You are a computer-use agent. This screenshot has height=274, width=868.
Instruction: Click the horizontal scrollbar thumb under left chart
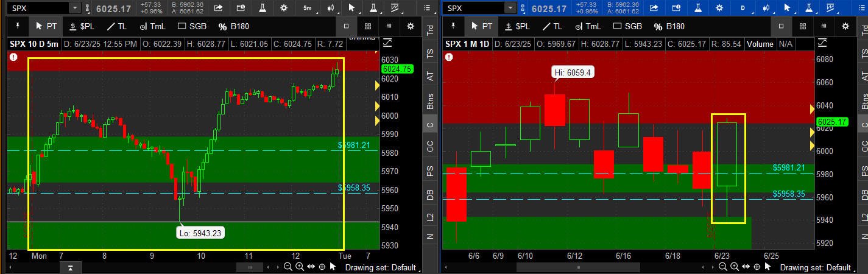pos(250,267)
